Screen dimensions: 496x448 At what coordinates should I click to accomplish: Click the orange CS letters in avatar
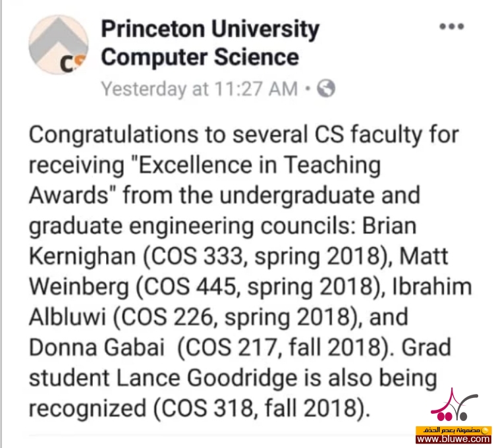pos(73,63)
